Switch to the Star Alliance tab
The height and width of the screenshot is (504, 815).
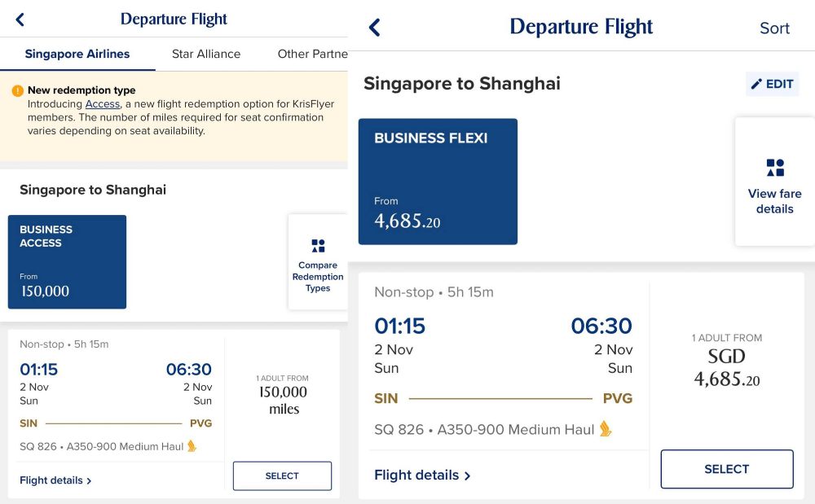(206, 54)
